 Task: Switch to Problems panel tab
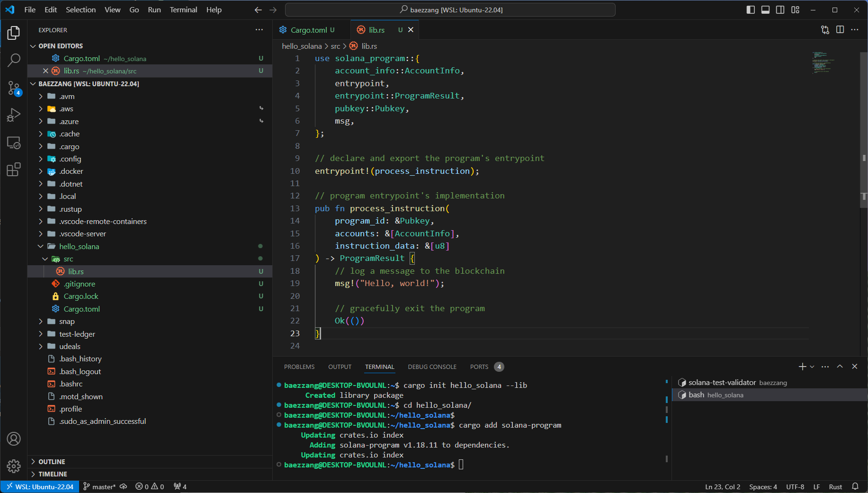click(x=299, y=367)
